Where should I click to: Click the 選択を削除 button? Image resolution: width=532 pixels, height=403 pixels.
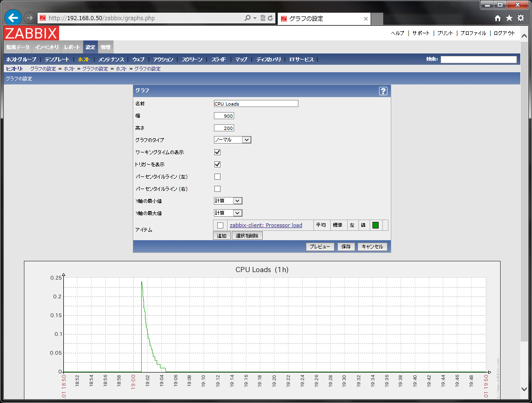tap(247, 236)
